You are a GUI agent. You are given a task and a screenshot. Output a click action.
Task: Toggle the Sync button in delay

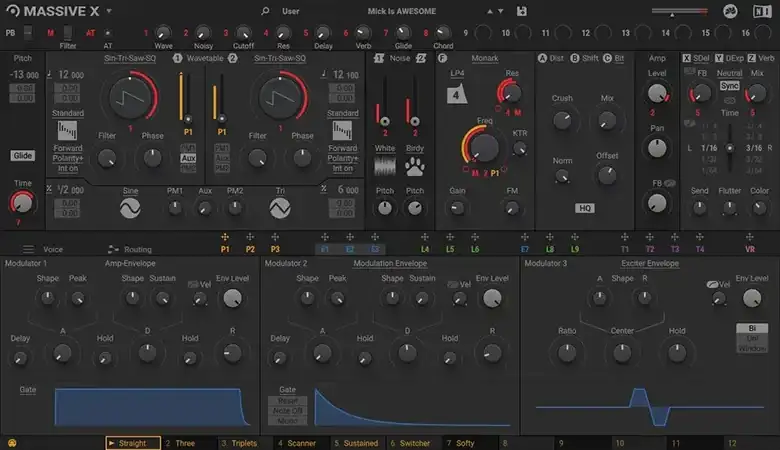(x=729, y=86)
